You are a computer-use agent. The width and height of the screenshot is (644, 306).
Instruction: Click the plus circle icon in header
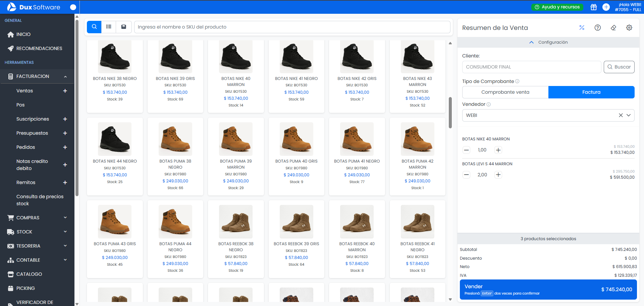point(606,7)
